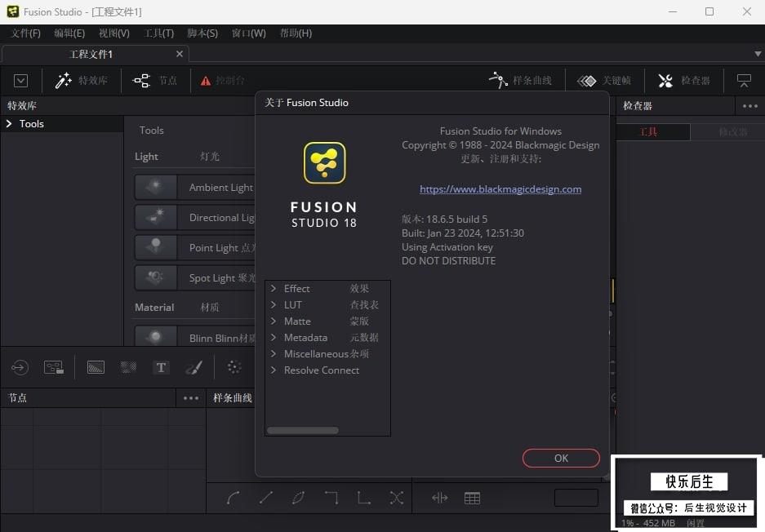Expand the LUT category chevron

(x=274, y=305)
